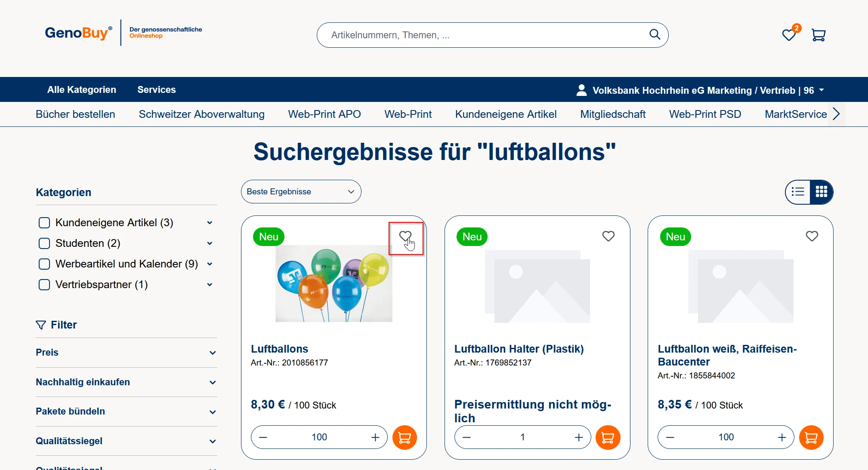Tick the Studenten category checkbox
This screenshot has height=470, width=868.
point(44,243)
